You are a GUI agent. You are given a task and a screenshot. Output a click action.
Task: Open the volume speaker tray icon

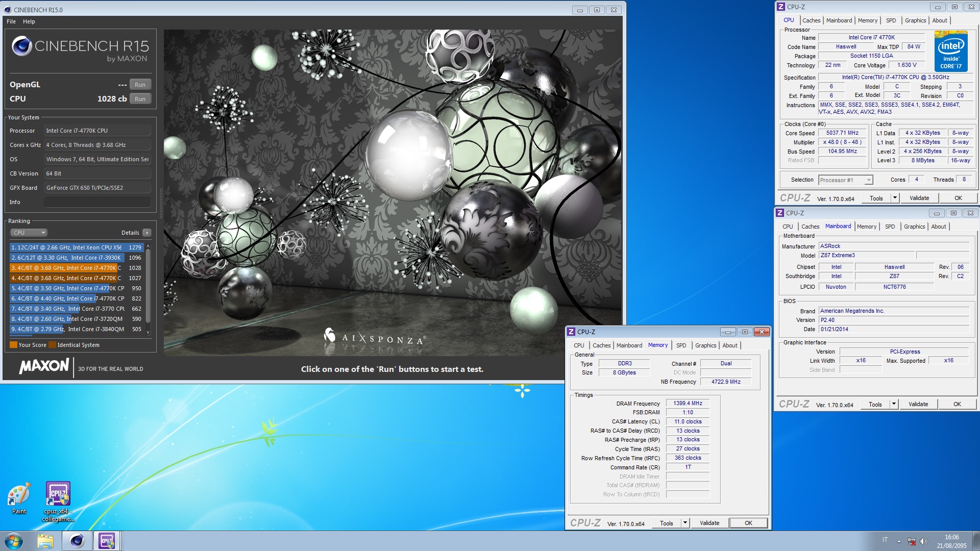pyautogui.click(x=923, y=541)
